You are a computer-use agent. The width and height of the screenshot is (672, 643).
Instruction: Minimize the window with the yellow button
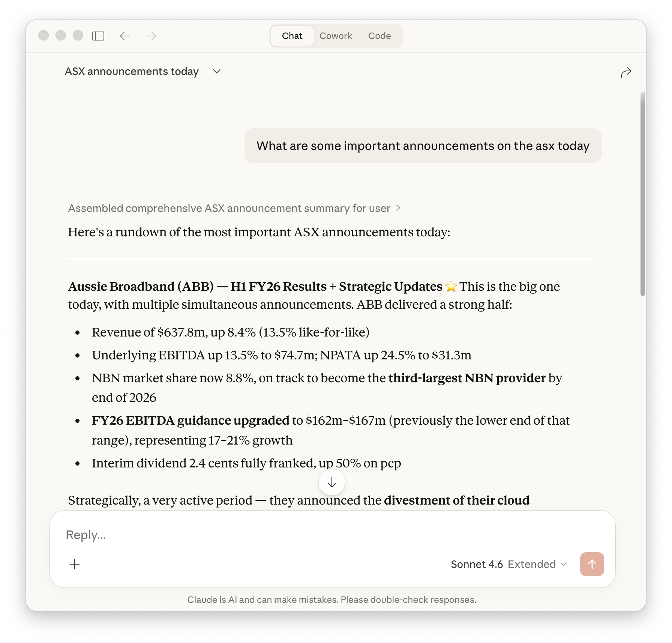click(61, 35)
